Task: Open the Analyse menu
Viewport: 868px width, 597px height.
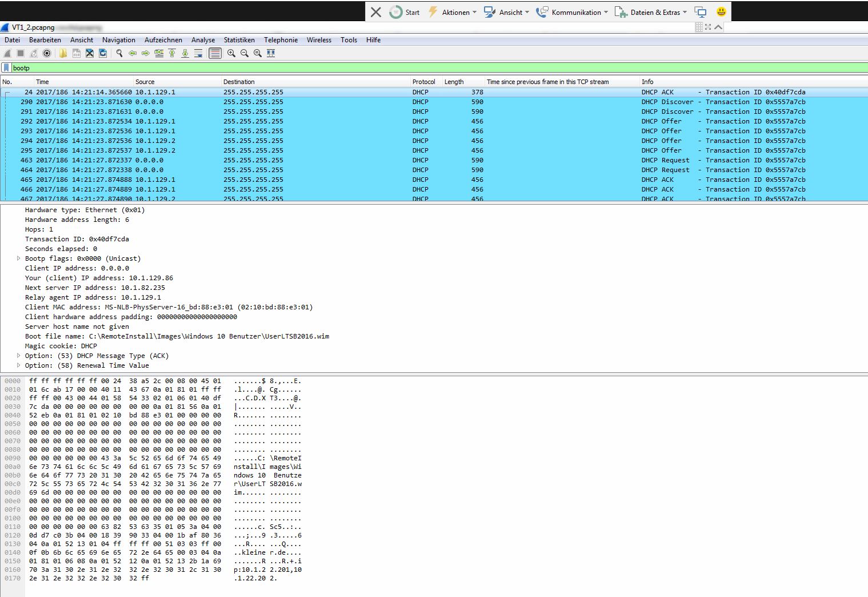Action: [x=203, y=40]
